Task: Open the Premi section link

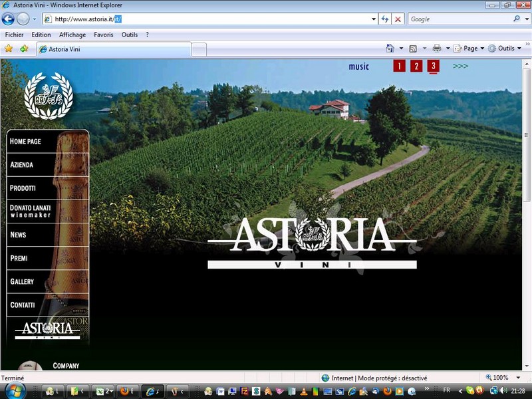Action: click(47, 258)
